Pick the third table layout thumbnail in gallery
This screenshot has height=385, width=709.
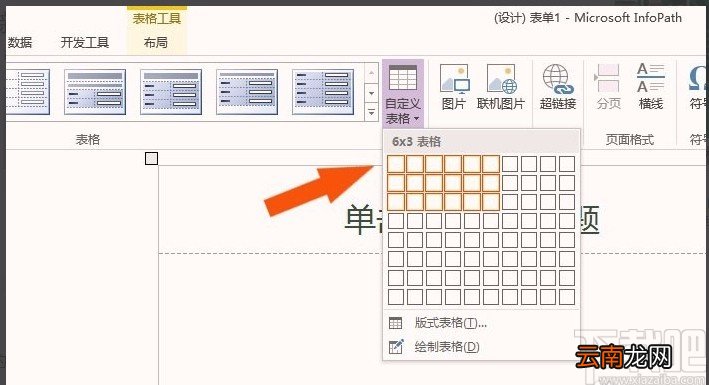tap(171, 92)
